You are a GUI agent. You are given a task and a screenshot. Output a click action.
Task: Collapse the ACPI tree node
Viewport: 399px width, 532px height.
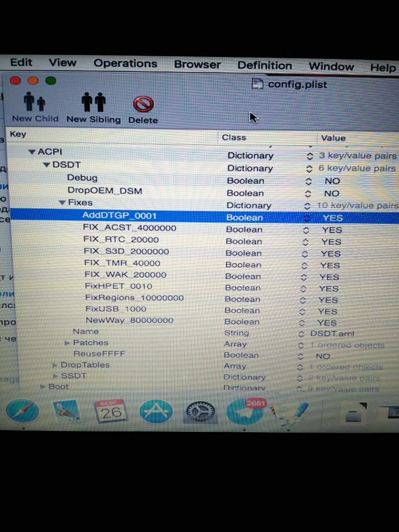(32, 152)
